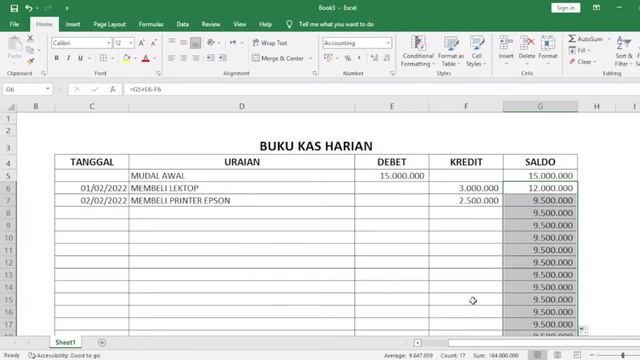Switch to Page Layout view in status bar

pyautogui.click(x=557, y=355)
